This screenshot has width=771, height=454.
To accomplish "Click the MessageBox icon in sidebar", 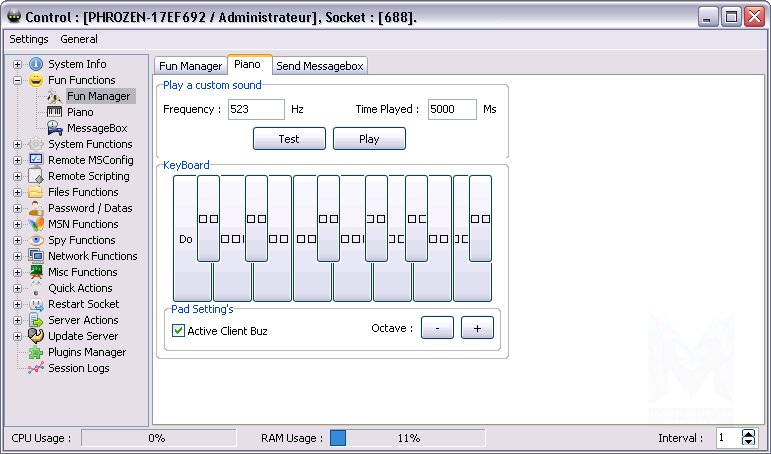I will click(55, 128).
